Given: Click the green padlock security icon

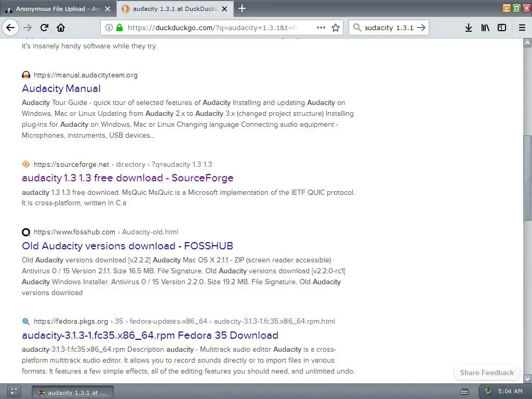Looking at the screenshot, I should (x=119, y=28).
